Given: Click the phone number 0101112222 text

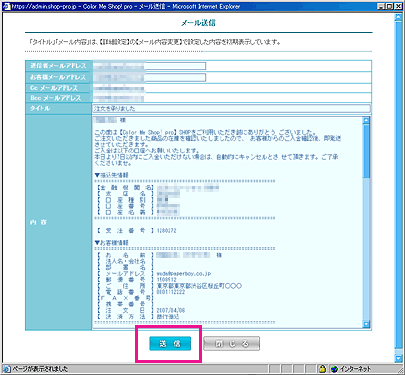Looking at the screenshot, I should tap(171, 292).
